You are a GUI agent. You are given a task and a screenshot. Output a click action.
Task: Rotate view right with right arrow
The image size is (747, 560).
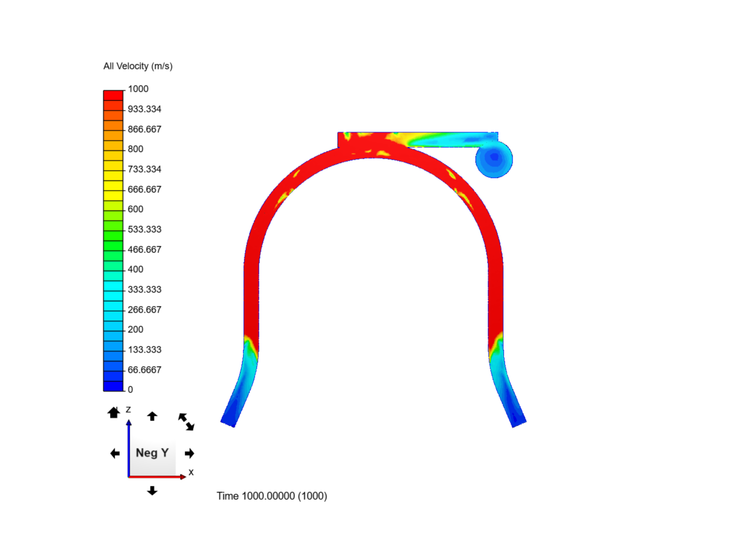189,454
